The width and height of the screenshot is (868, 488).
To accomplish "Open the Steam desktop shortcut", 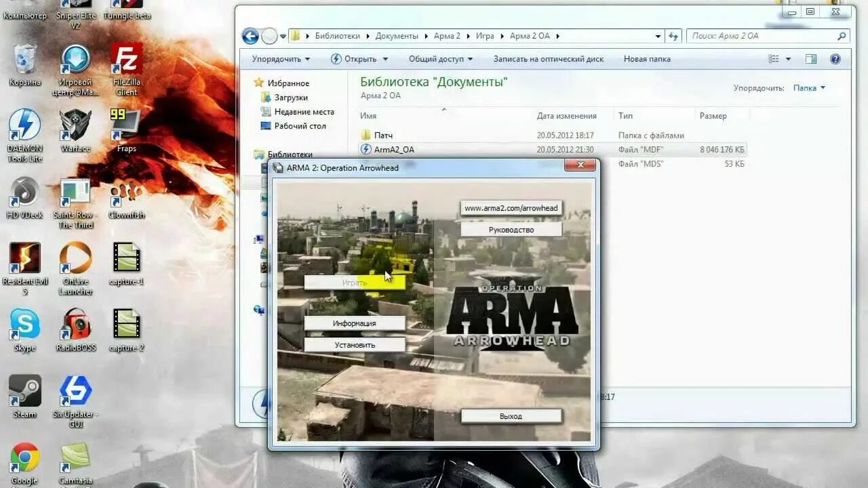I will (25, 397).
